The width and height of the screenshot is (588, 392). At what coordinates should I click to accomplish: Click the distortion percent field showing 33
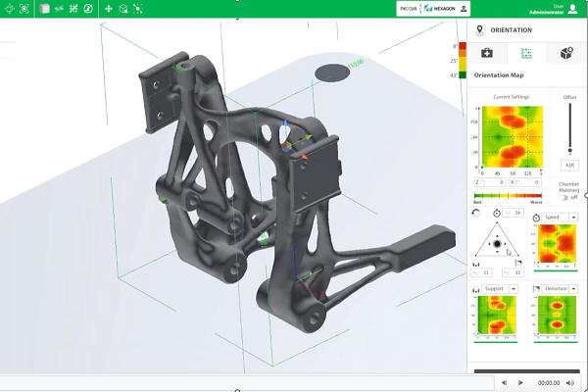pos(513,272)
